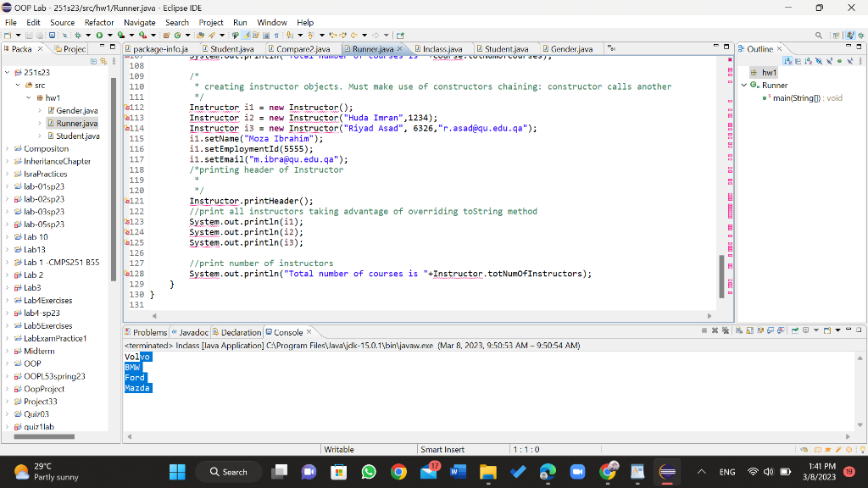868x488 pixels.
Task: Click the error marker on line 112
Action: [127, 108]
